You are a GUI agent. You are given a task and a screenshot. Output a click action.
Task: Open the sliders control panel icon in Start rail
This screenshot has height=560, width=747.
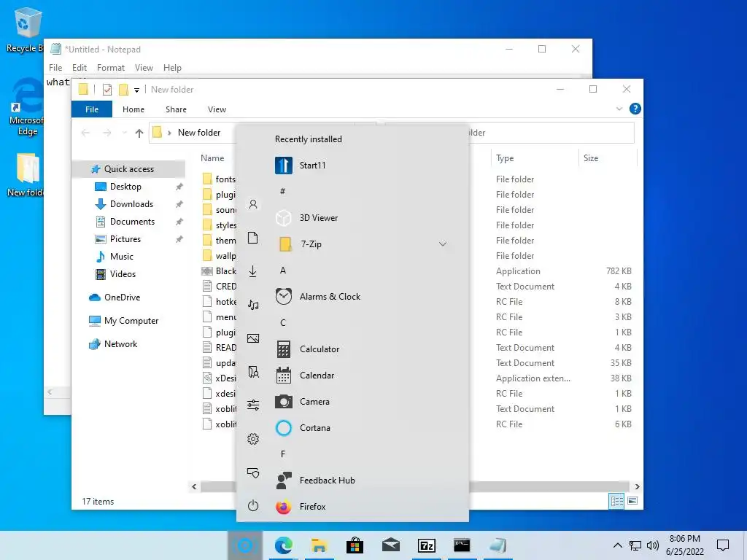click(253, 405)
